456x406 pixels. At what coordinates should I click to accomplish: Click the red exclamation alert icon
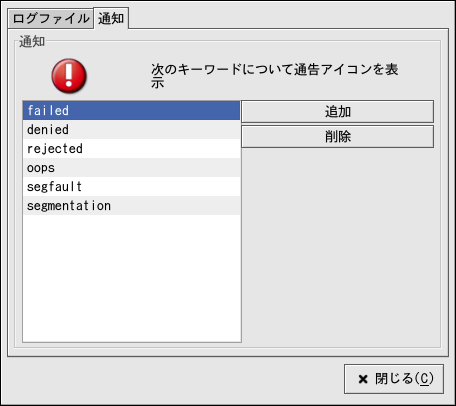coord(69,76)
